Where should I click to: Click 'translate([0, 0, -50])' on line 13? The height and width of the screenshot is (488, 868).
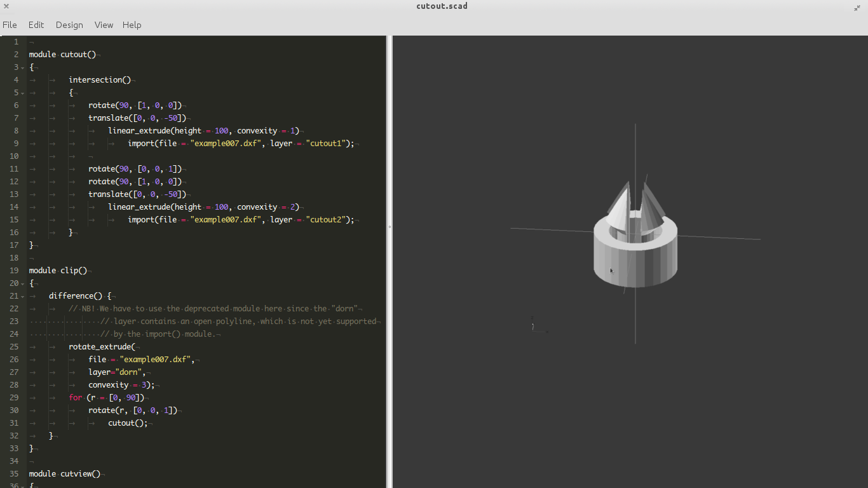tap(137, 194)
